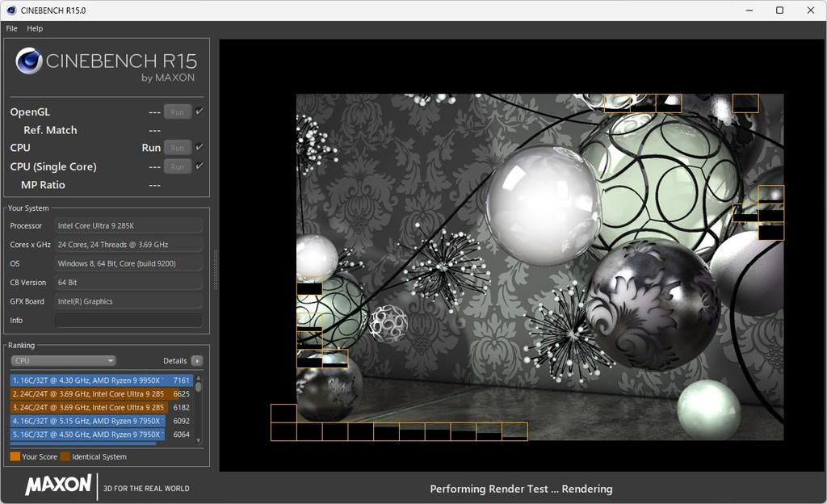The height and width of the screenshot is (504, 827).
Task: Click the ranking list scrollbar thumb
Action: [x=198, y=387]
